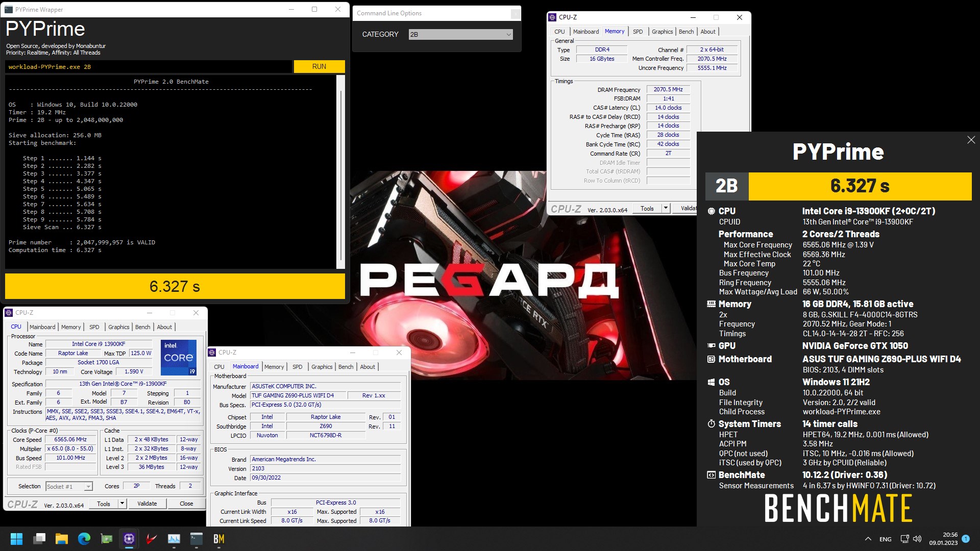
Task: Open SPD tab in CPU-Z mainboard window
Action: [x=298, y=367]
